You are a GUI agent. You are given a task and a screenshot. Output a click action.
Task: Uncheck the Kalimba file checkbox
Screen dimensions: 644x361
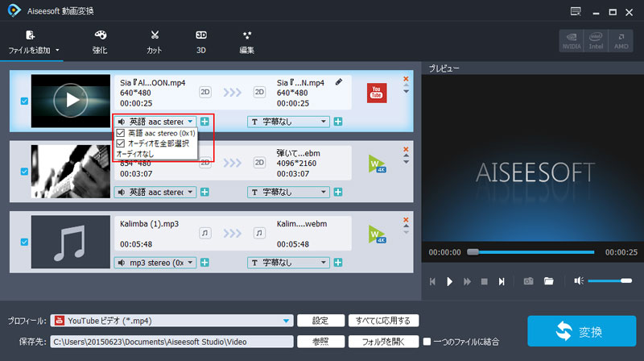click(24, 242)
